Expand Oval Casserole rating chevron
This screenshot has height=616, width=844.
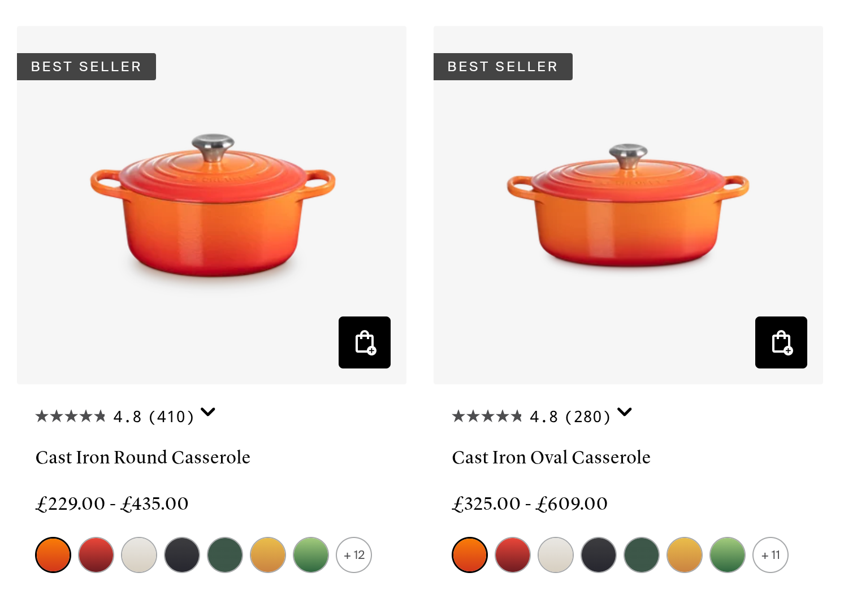pos(625,412)
